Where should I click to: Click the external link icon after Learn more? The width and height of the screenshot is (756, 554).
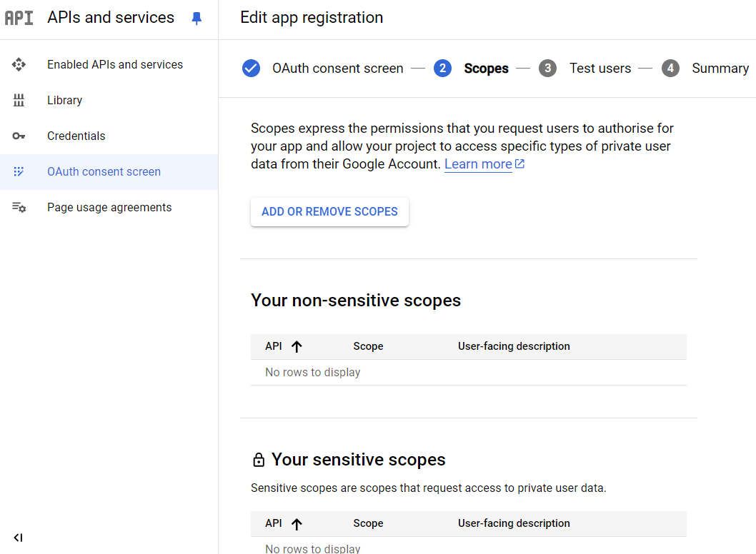(x=519, y=163)
